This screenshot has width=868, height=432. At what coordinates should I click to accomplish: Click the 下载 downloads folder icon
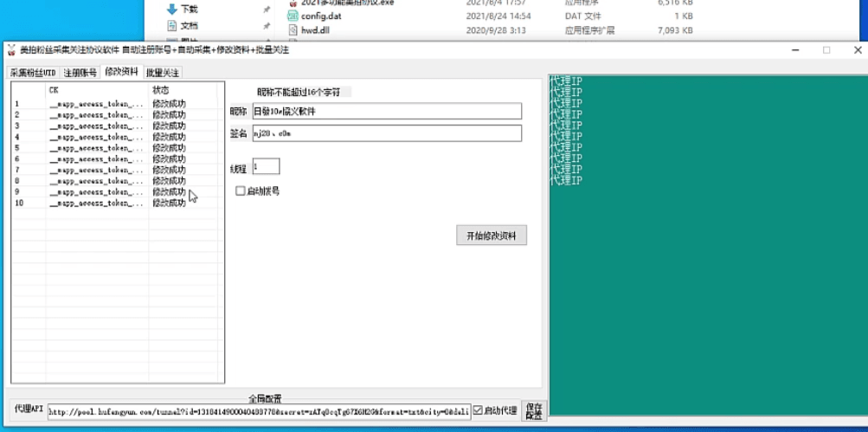[171, 10]
